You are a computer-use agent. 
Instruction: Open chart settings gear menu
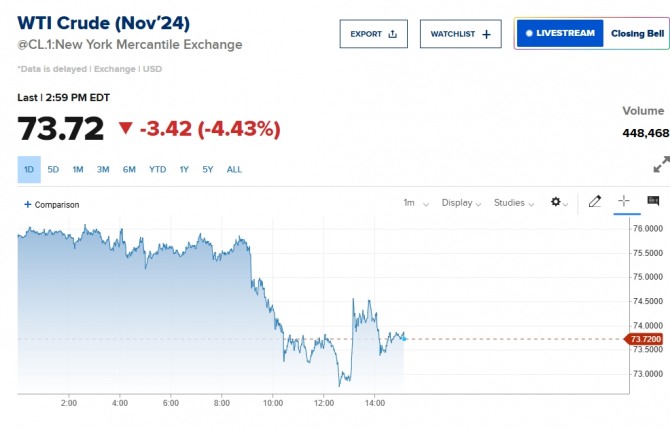559,203
